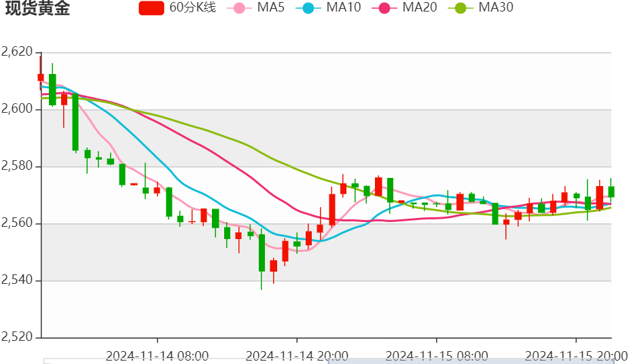Screen dimensions: 629x364
Task: Click the 2,520 y-axis label
Action: 17,337
